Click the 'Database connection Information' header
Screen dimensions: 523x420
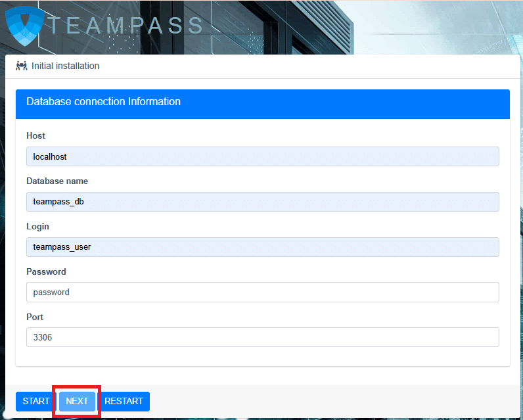pos(263,104)
